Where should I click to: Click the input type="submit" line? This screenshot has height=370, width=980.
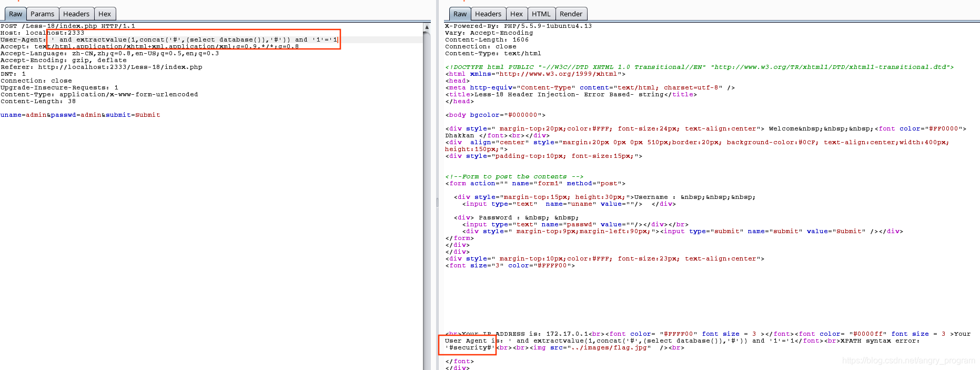(682, 231)
